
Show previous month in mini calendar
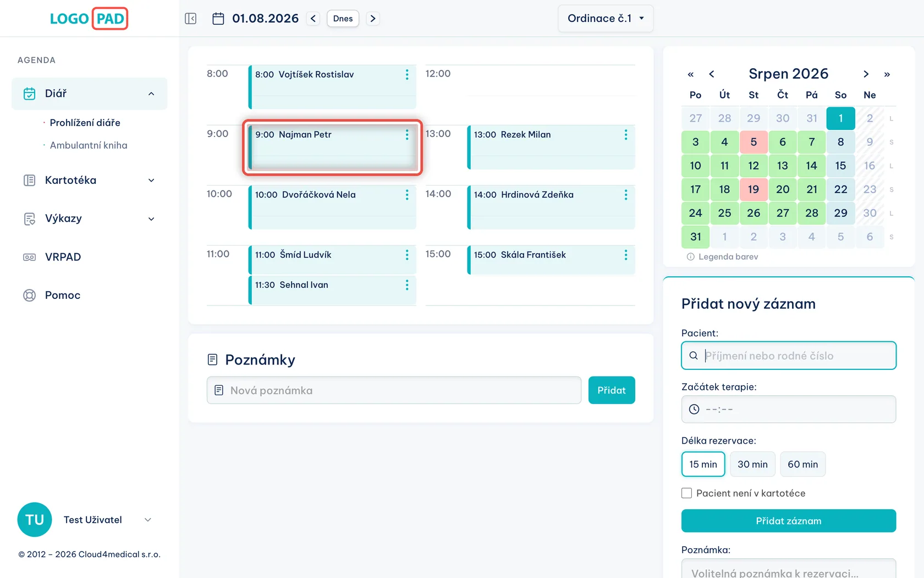coord(712,74)
